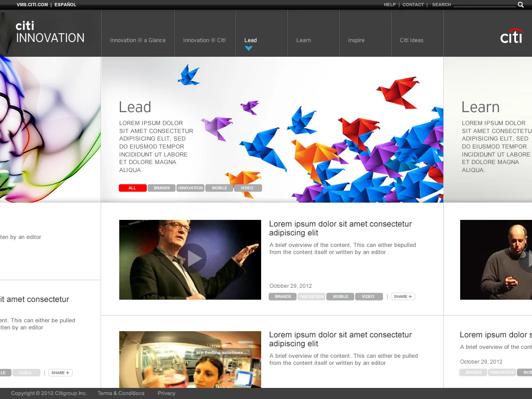The image size is (532, 399).
Task: Open the Privacy footer link
Action: [167, 393]
